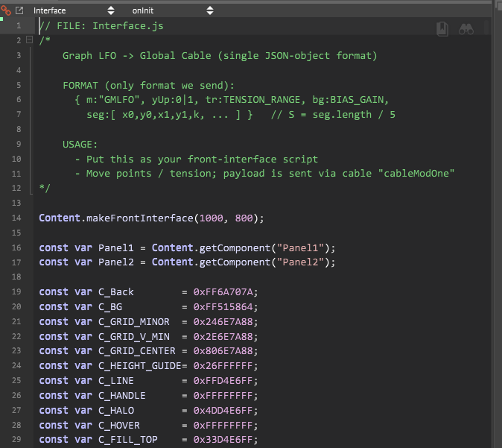This screenshot has height=448, width=502.
Task: Open editor in popup window icon
Action: click(x=19, y=10)
